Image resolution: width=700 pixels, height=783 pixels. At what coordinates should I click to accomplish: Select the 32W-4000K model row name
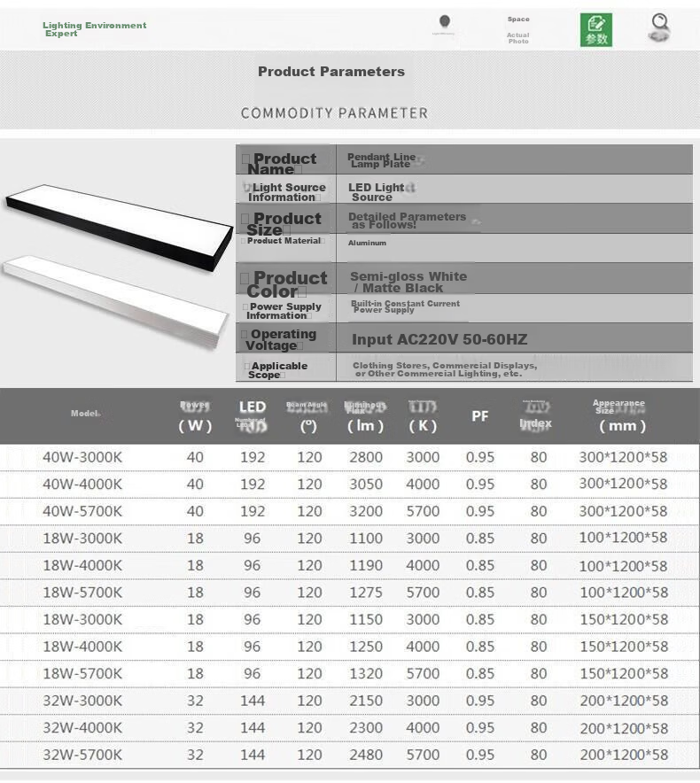[82, 727]
